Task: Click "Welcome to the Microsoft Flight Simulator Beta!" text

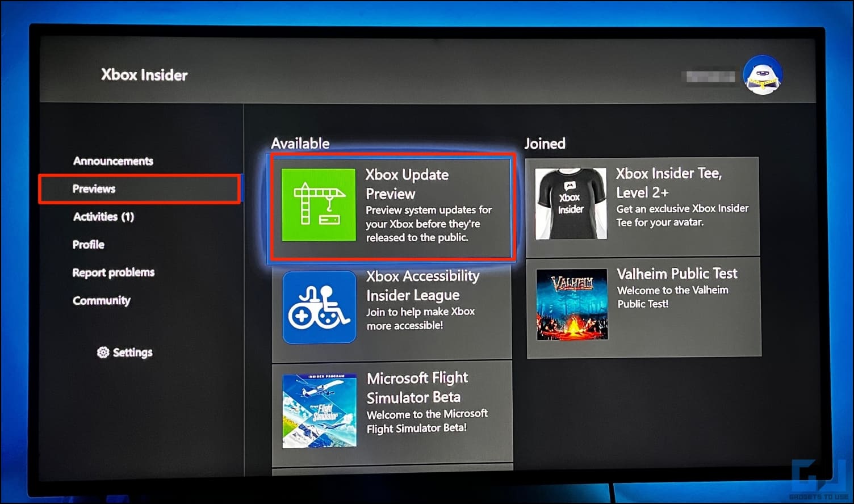Action: tap(427, 421)
